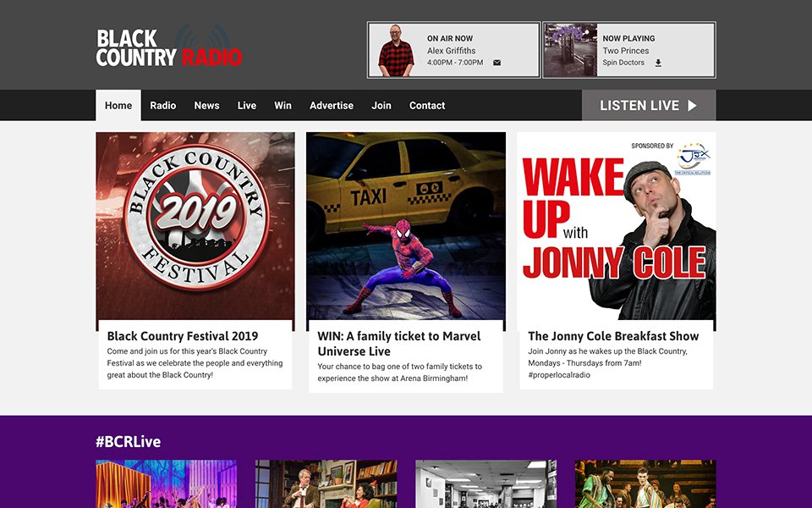This screenshot has height=508, width=812.
Task: Click the Arena Birmingham tickets description
Action: point(400,373)
